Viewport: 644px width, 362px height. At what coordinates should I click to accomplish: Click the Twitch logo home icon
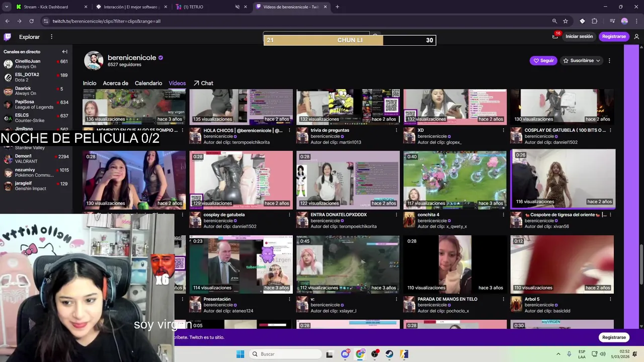coord(8,37)
